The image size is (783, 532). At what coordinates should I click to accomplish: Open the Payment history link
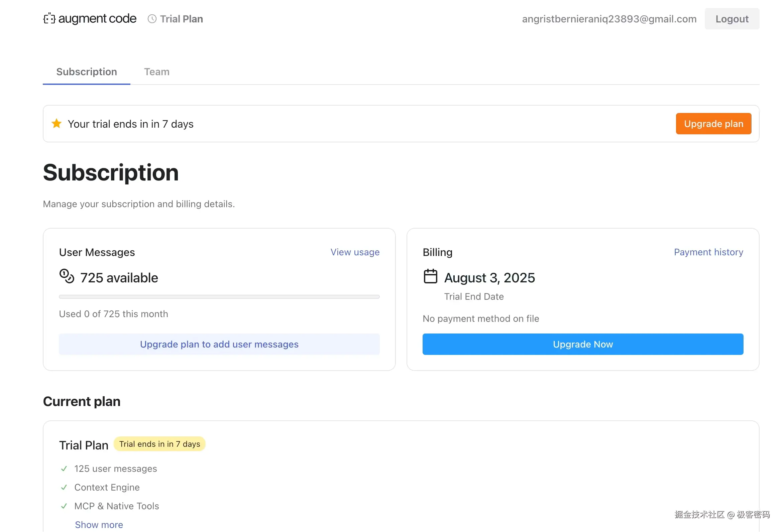pyautogui.click(x=708, y=252)
